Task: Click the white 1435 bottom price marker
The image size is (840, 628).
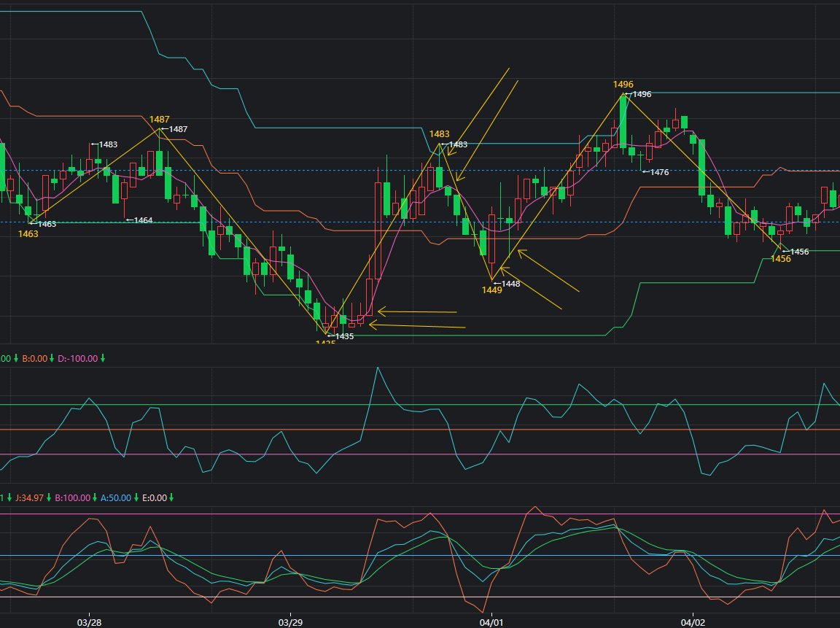Action: coord(343,336)
